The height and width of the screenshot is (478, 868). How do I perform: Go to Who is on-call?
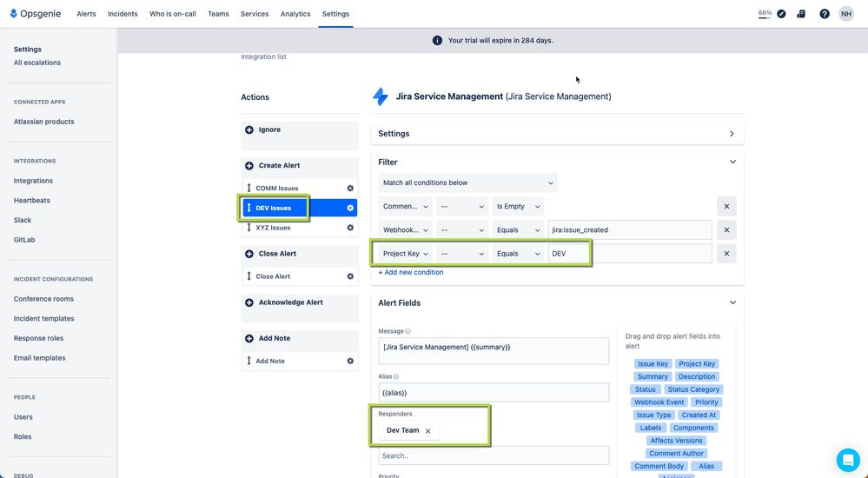[173, 14]
